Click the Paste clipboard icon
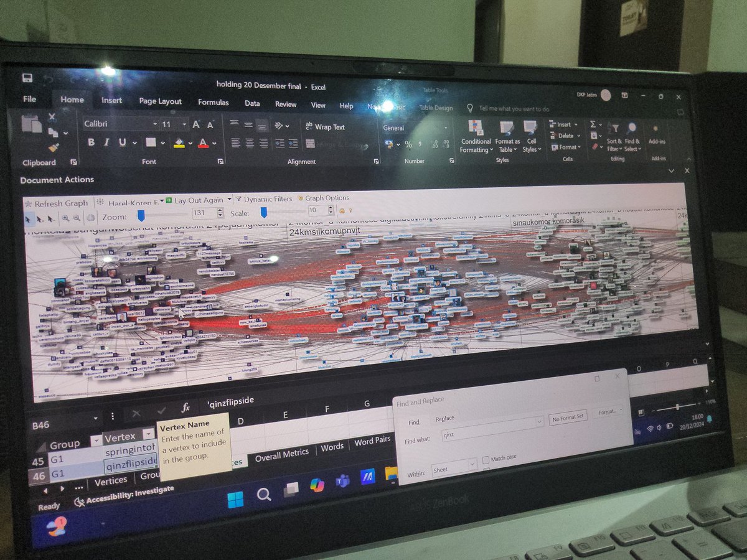Screen dimensions: 747x560 [x=32, y=123]
